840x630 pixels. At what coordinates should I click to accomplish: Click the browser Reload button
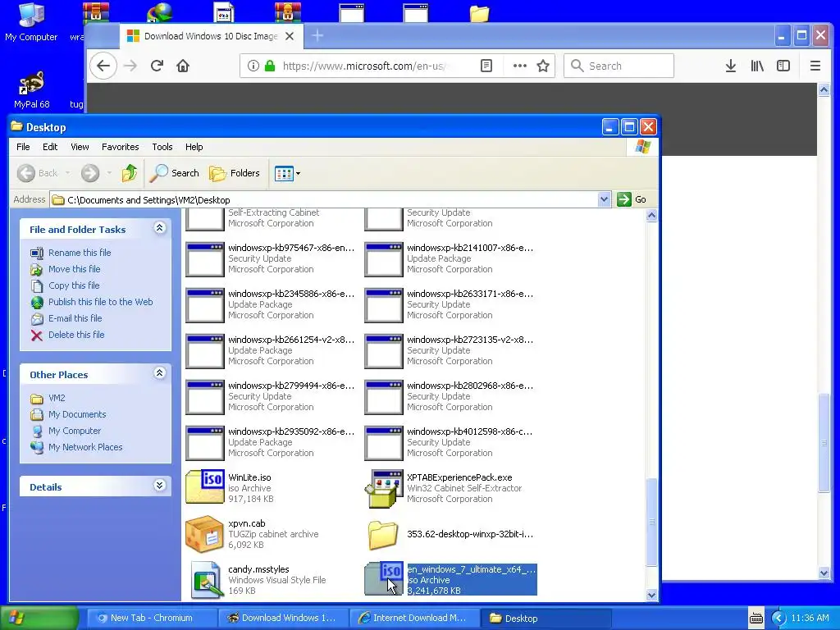point(157,66)
